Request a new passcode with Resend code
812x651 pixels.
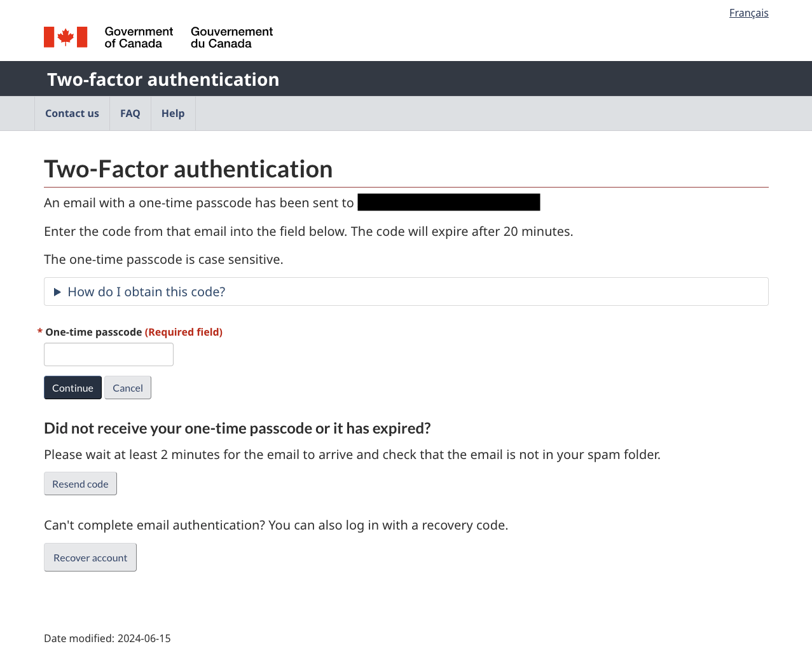click(80, 484)
